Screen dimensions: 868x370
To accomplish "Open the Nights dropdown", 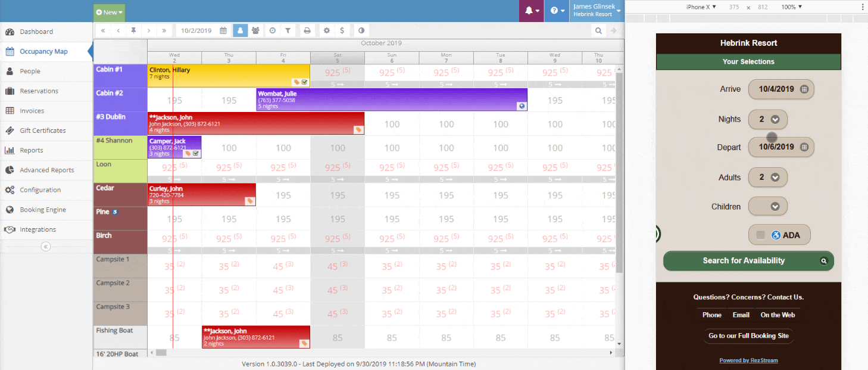I will pos(767,119).
